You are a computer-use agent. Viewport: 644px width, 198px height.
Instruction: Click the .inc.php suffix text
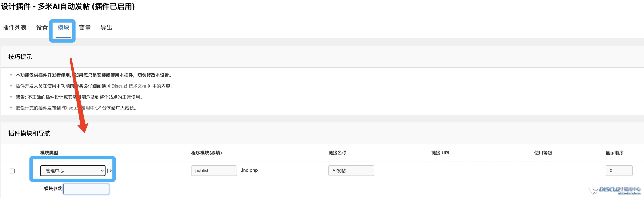click(x=249, y=170)
